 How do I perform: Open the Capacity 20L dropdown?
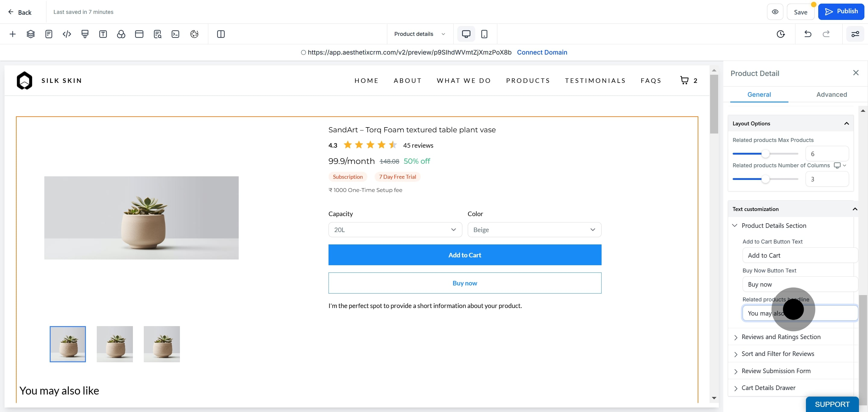395,230
